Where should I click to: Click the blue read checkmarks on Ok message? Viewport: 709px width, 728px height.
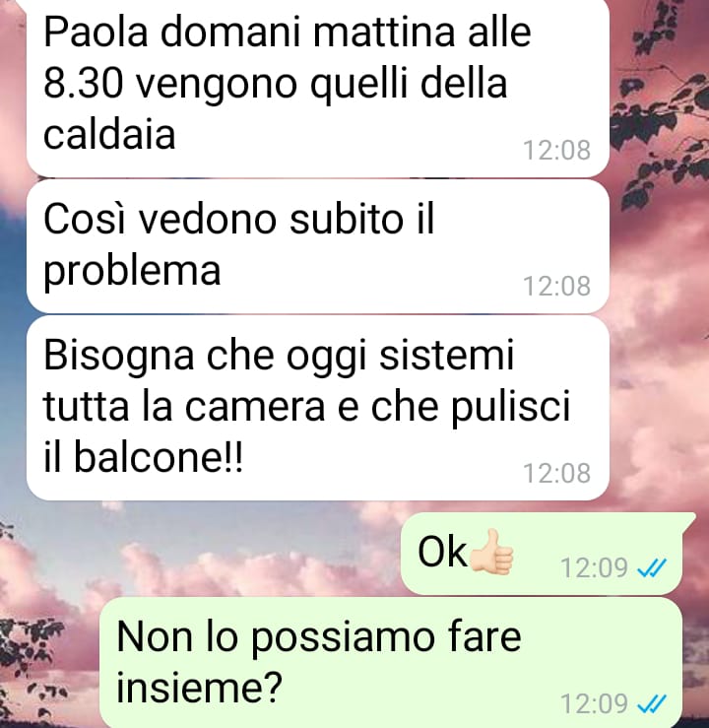pyautogui.click(x=653, y=567)
